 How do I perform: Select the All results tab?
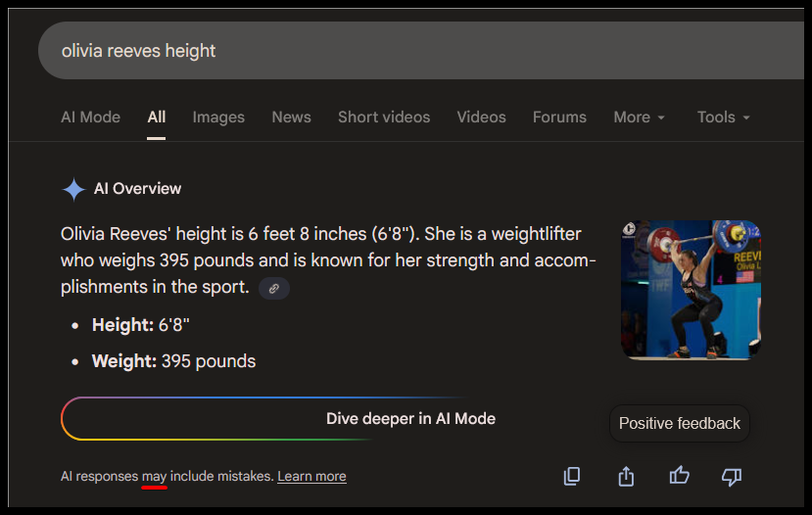click(x=157, y=117)
